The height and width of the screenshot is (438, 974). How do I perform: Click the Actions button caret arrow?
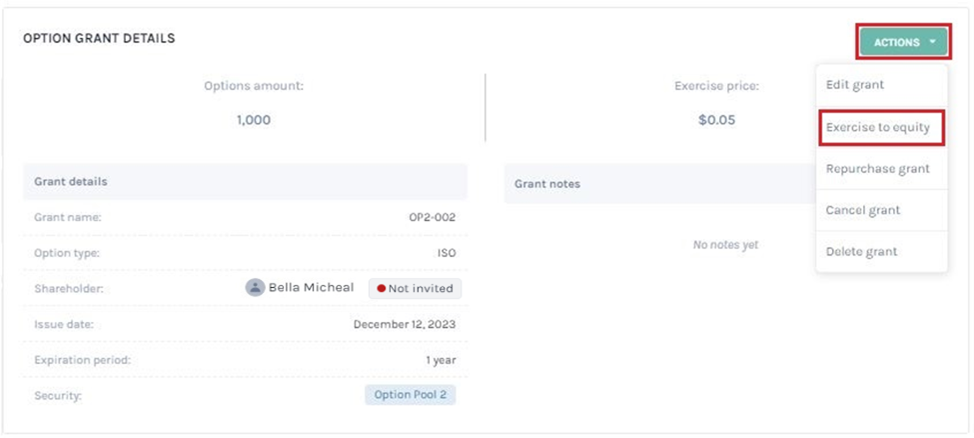[932, 42]
